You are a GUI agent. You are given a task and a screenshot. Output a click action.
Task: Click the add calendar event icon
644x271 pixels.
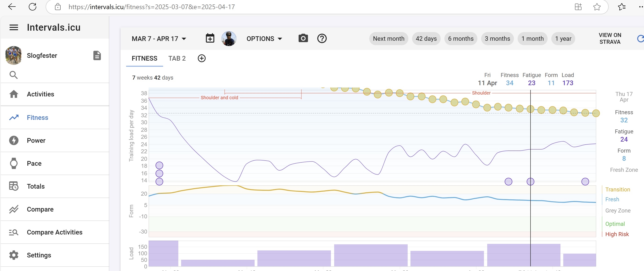tap(210, 38)
